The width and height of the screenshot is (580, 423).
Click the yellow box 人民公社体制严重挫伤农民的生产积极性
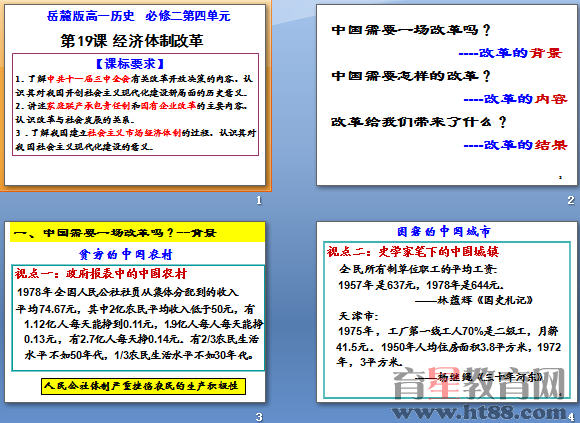143,386
